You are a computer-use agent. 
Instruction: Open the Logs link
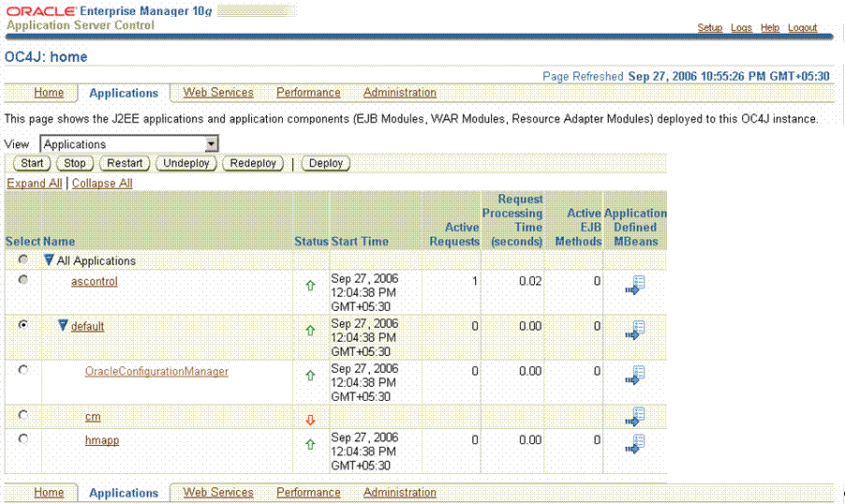click(742, 27)
